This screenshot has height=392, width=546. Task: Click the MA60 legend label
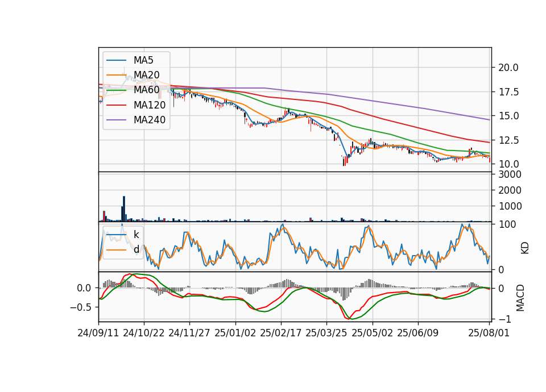pos(146,90)
